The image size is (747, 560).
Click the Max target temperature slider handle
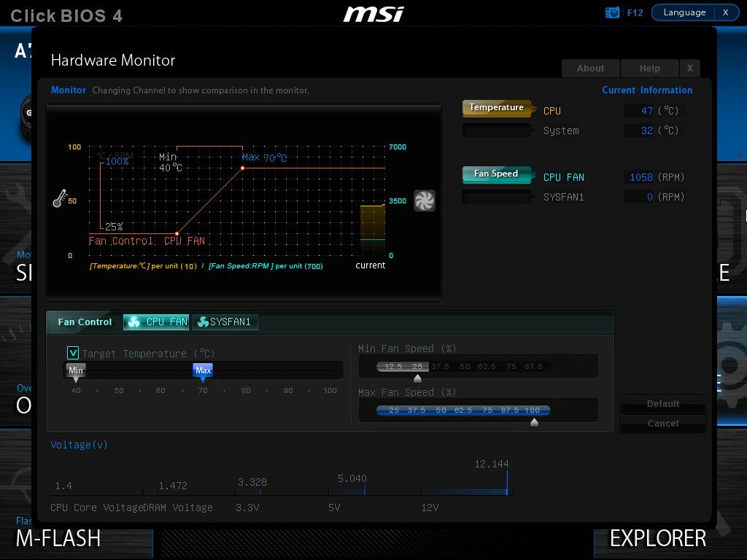click(203, 373)
